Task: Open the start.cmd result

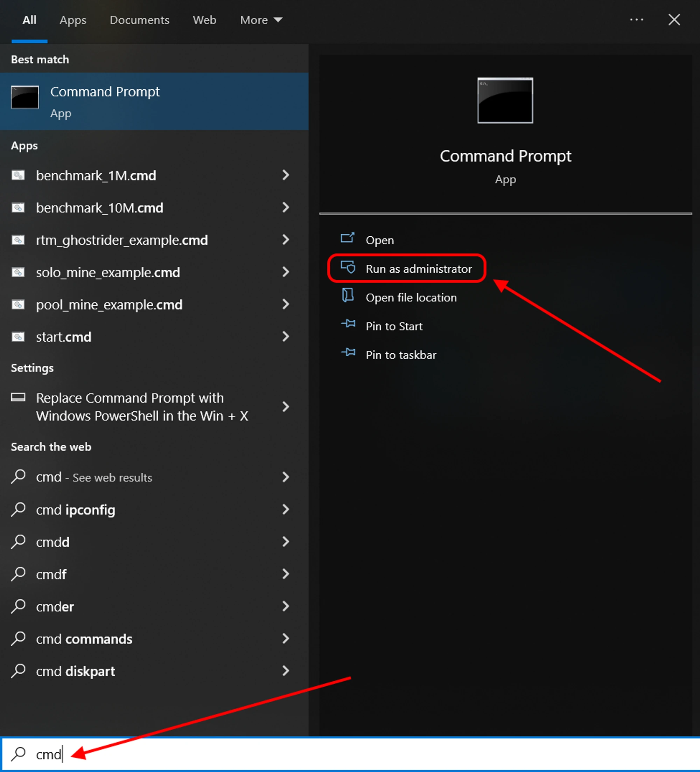Action: pos(64,337)
